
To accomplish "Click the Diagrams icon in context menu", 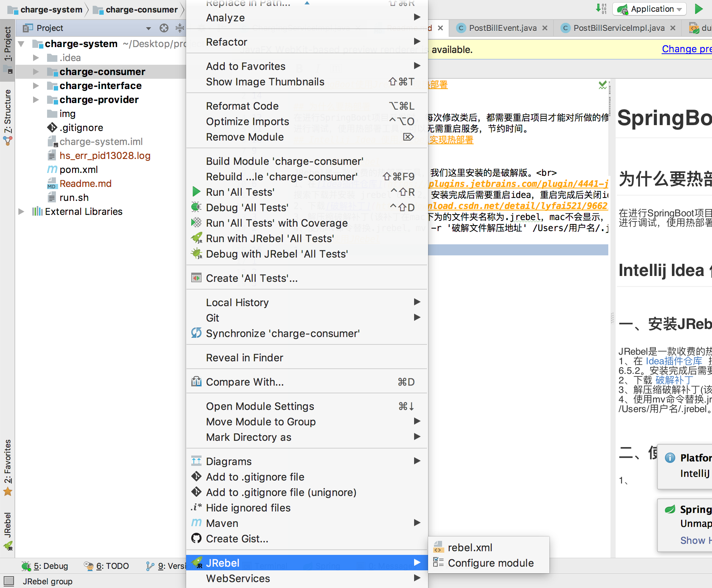I will [x=196, y=461].
